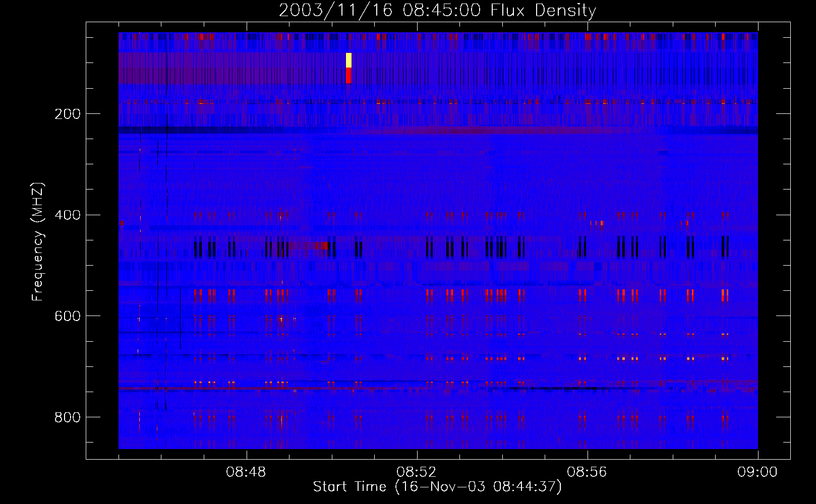Click the red burst block below the yellow one
Screen dimensions: 816x504
click(x=348, y=76)
